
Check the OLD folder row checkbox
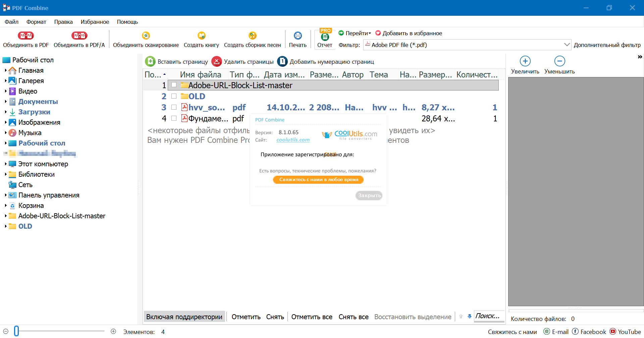tap(174, 96)
